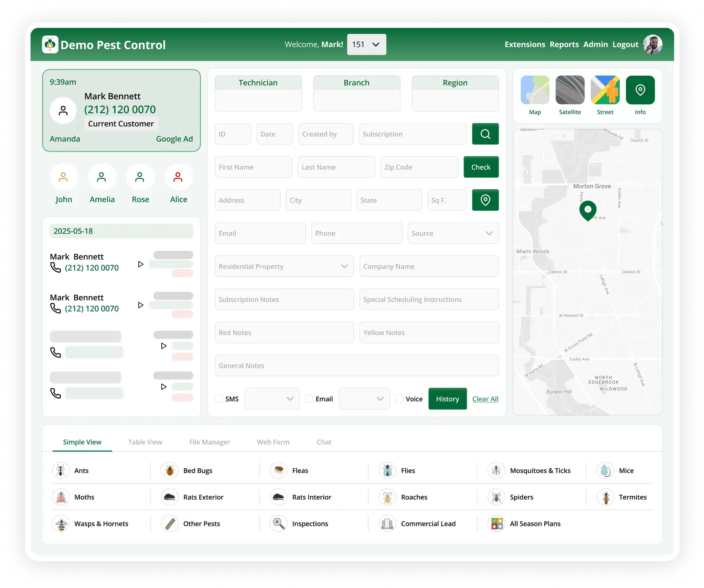Select the Termites pest icon
The height and width of the screenshot is (588, 704).
(x=606, y=497)
